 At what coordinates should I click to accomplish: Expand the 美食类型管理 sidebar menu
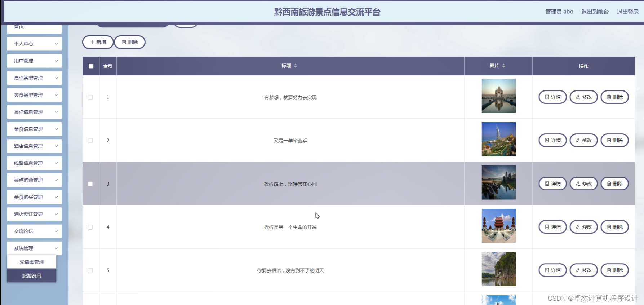34,95
